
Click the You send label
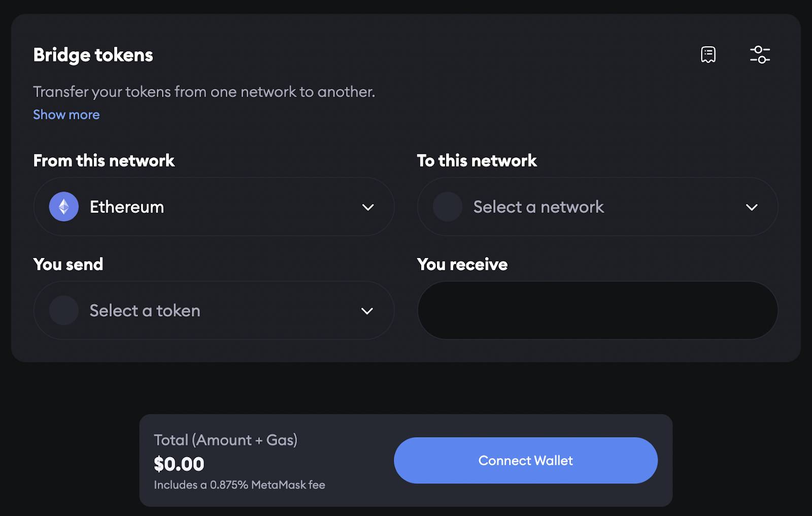tap(68, 264)
